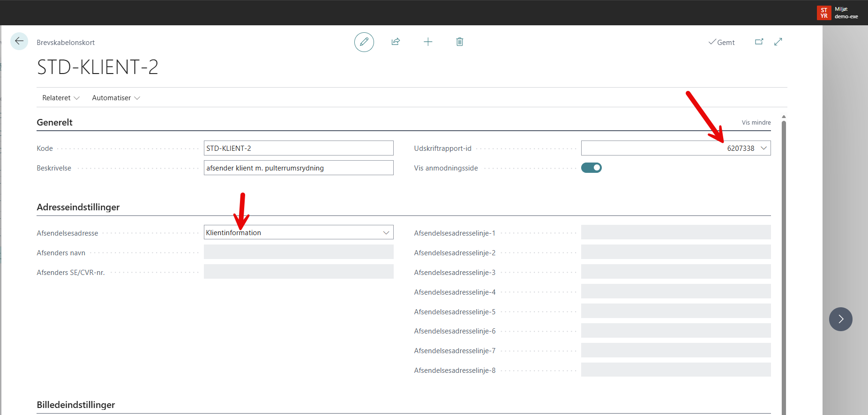
Task: Click the Gemt saved indicator
Action: [721, 42]
